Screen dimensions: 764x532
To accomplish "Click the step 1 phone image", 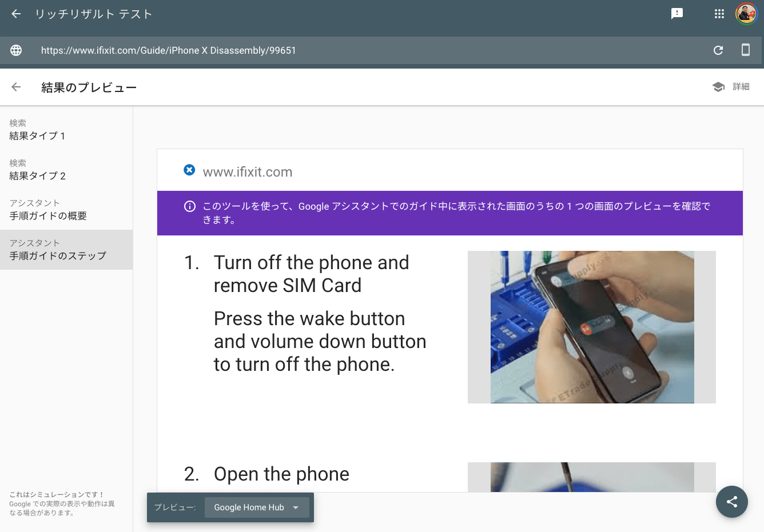I will click(592, 327).
